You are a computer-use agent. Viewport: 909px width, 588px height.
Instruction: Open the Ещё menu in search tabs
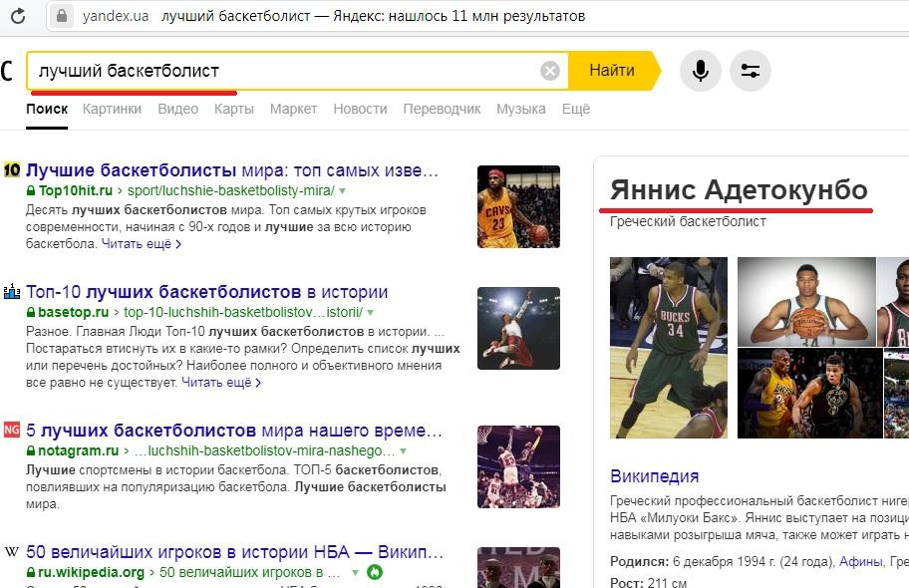[x=575, y=109]
